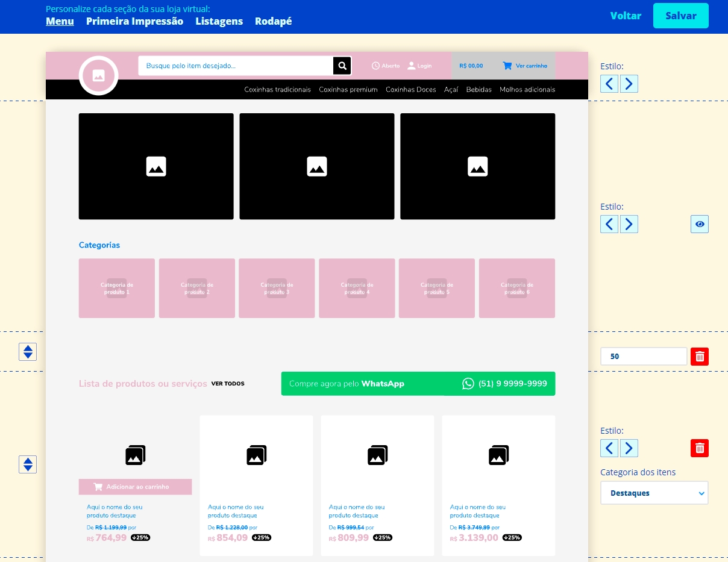Delete the product list section with the red trash icon above Categoria dos itens
The width and height of the screenshot is (728, 562).
coord(700,448)
